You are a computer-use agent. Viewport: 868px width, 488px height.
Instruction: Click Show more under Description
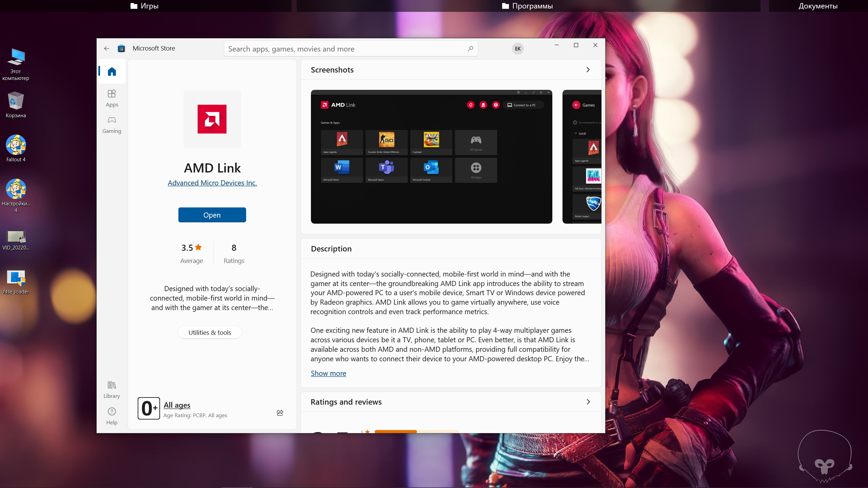(329, 373)
